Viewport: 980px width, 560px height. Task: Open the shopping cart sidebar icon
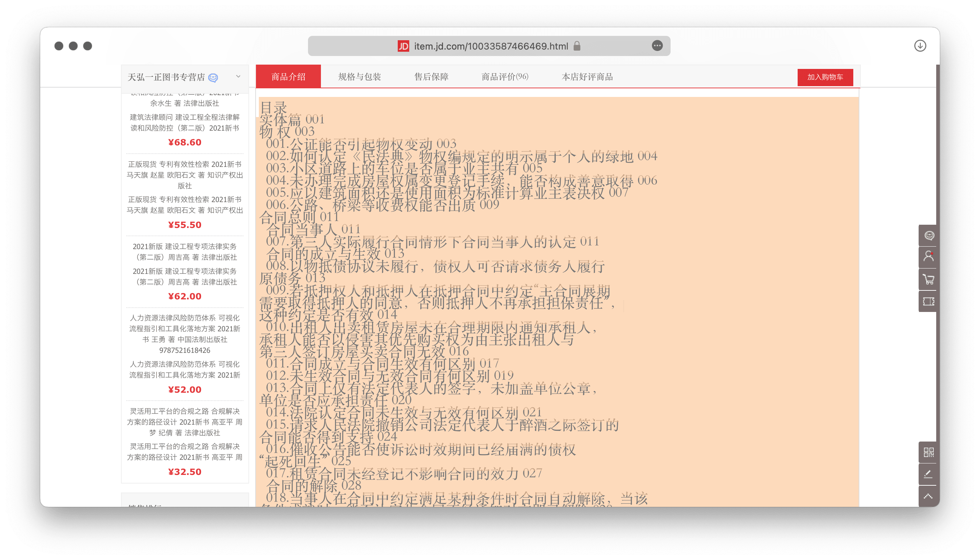pyautogui.click(x=929, y=279)
